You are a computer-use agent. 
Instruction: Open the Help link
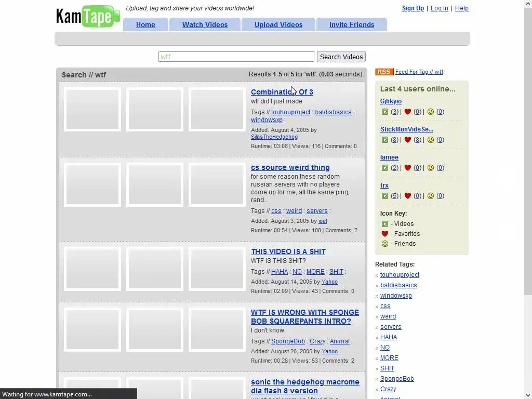[462, 8]
